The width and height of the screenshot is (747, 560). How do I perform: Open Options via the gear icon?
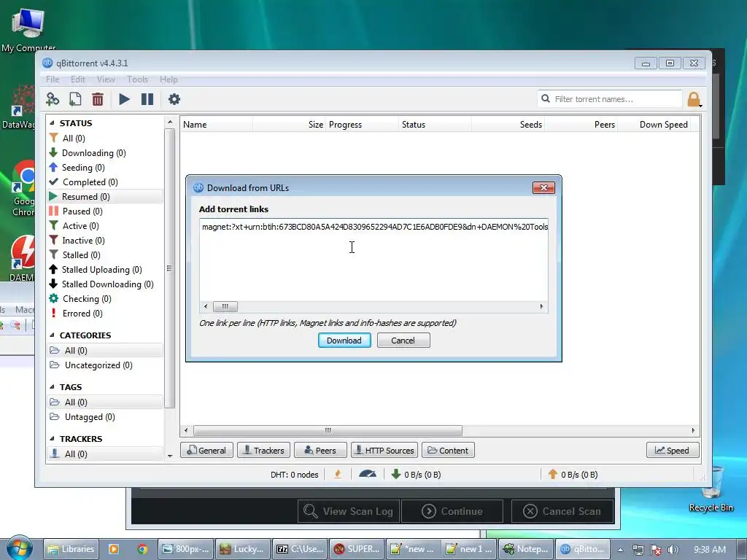pos(174,99)
